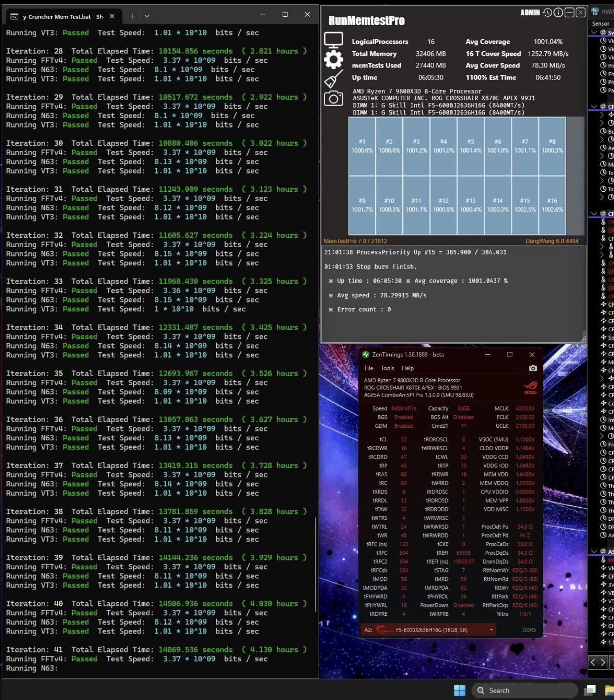Open the history clock icon in RunMemtestPro
614x700 pixels.
[x=547, y=13]
